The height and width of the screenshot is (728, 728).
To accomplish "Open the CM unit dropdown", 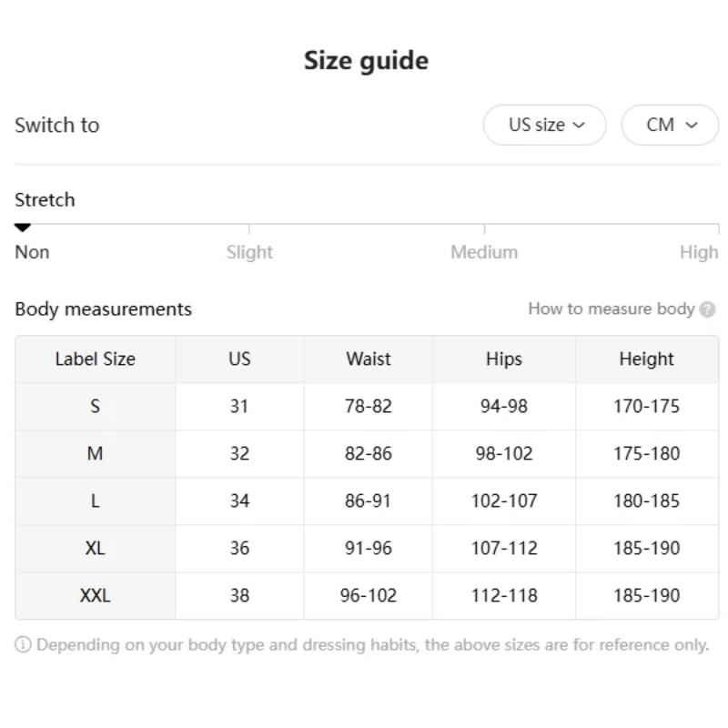I will point(670,126).
